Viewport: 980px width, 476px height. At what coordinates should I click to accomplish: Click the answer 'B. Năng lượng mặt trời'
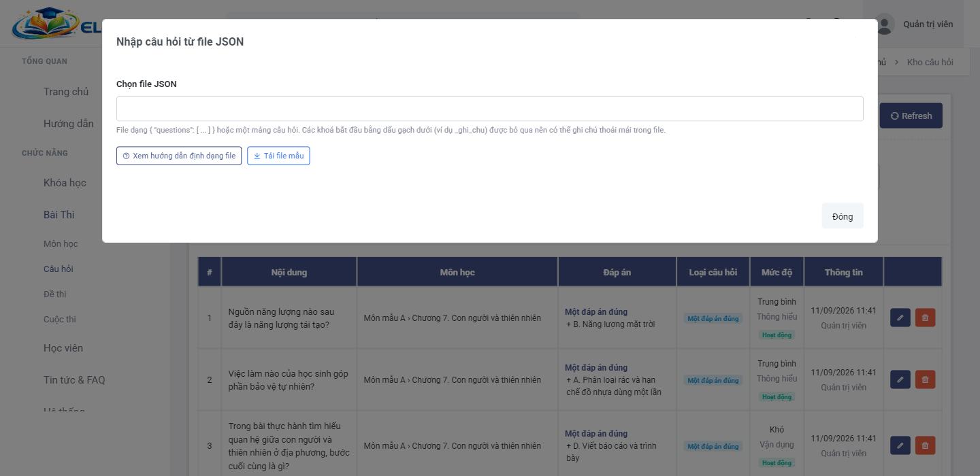[x=610, y=324]
